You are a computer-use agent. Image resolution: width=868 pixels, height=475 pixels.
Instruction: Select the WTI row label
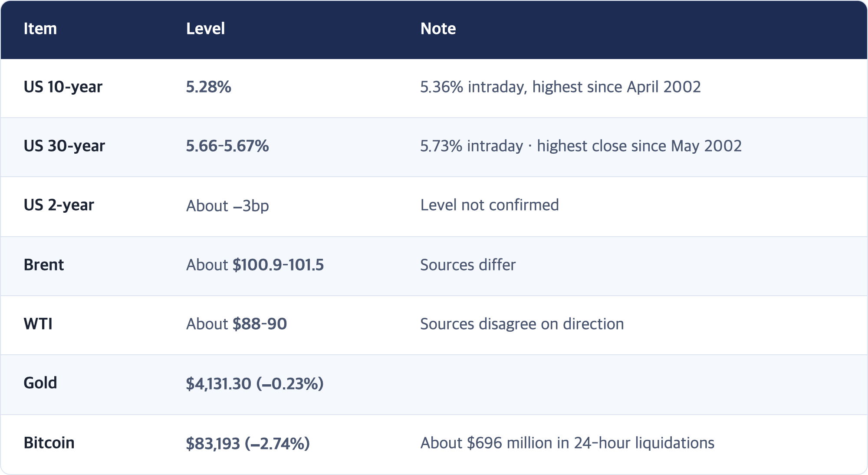pyautogui.click(x=38, y=324)
